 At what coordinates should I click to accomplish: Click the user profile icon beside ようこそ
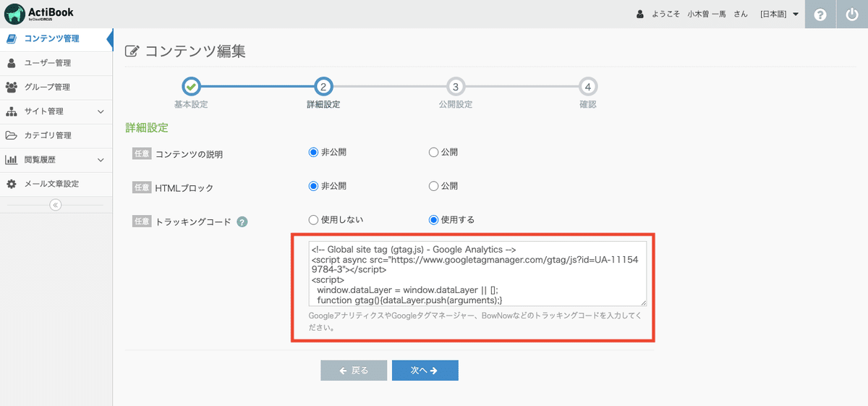tap(640, 14)
